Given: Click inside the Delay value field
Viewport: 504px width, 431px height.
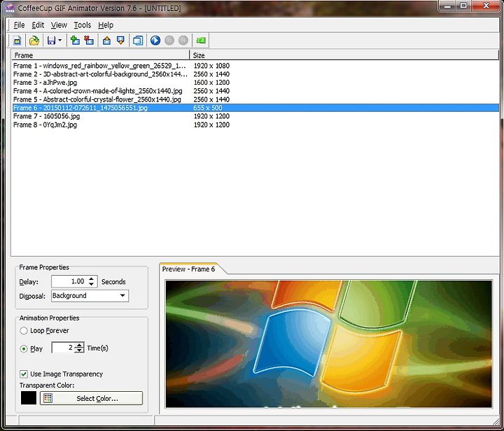Looking at the screenshot, I should pyautogui.click(x=69, y=281).
